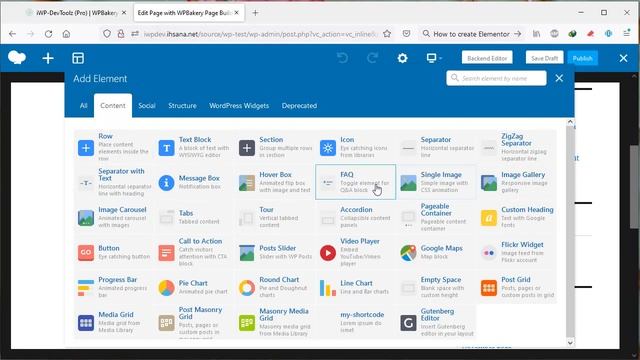
Task: Insert the Image Carousel element
Action: 114,217
